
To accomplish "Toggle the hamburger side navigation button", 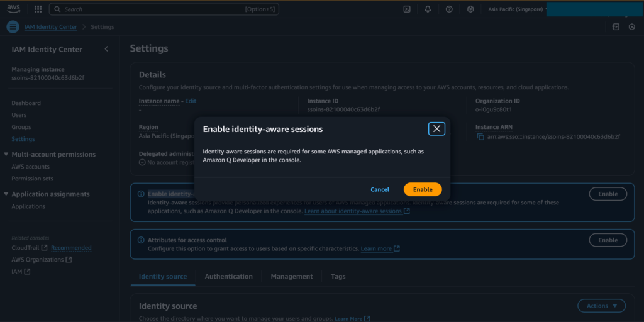I will [13, 26].
